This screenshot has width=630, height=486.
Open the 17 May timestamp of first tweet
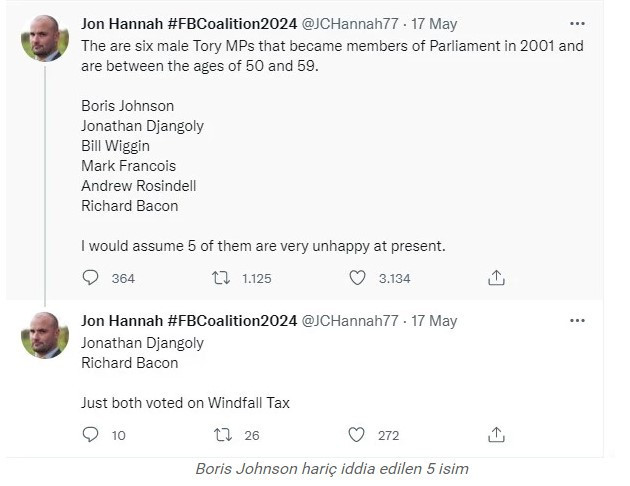point(436,24)
